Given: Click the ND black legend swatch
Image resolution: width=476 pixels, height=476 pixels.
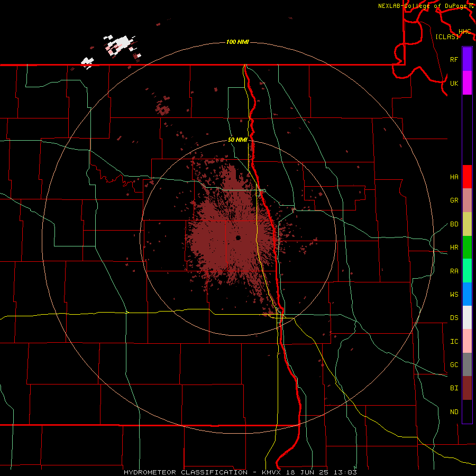Looking at the screenshot, I should pos(467,411).
